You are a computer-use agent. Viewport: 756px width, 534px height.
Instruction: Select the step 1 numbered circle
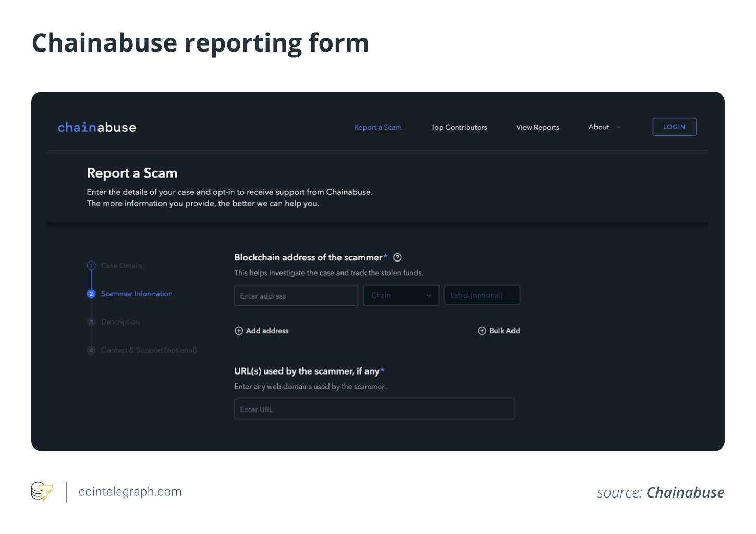click(91, 266)
